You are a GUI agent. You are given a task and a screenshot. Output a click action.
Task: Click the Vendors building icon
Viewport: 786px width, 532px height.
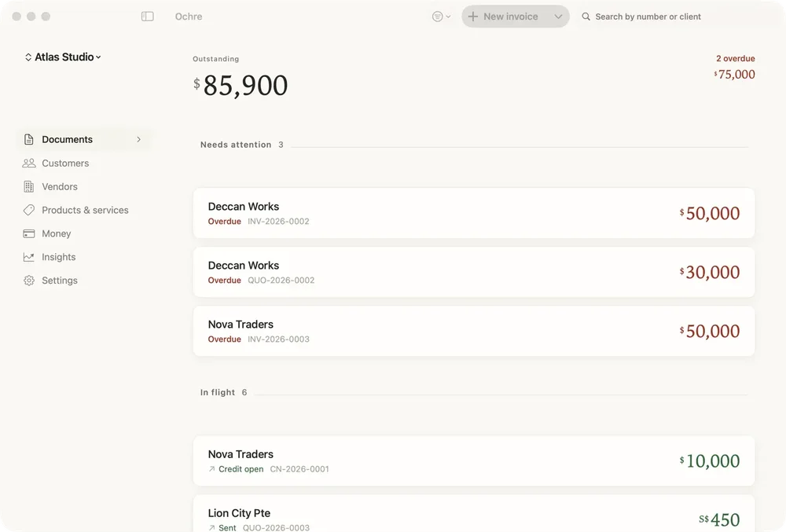tap(29, 187)
